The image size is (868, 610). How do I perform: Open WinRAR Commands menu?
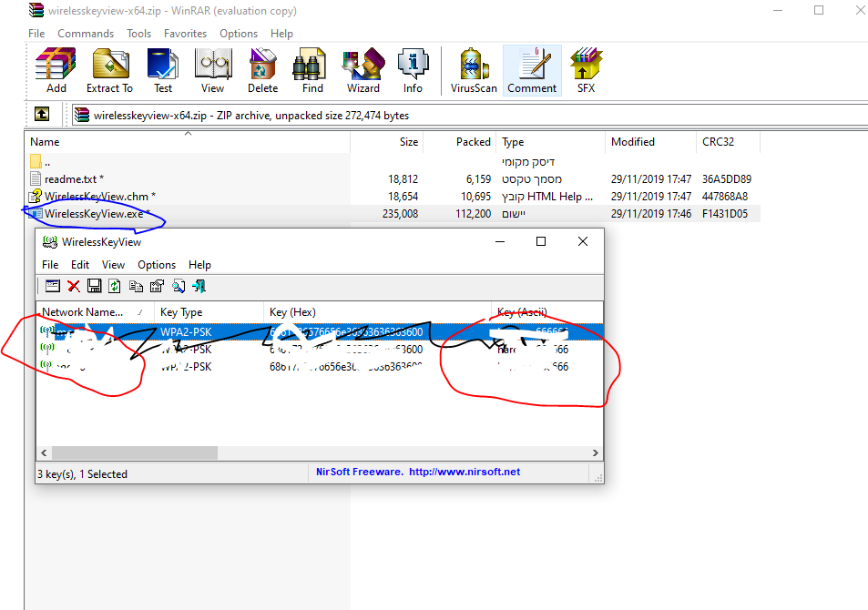86,34
